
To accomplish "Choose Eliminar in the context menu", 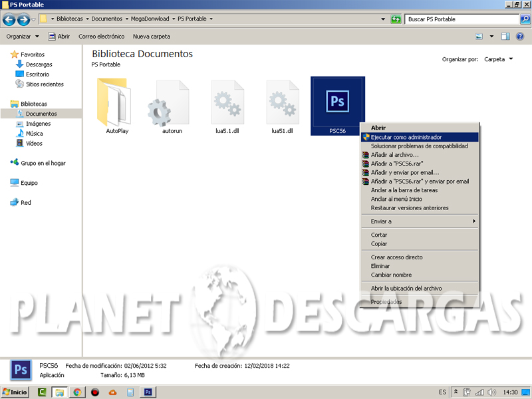I will point(420,266).
